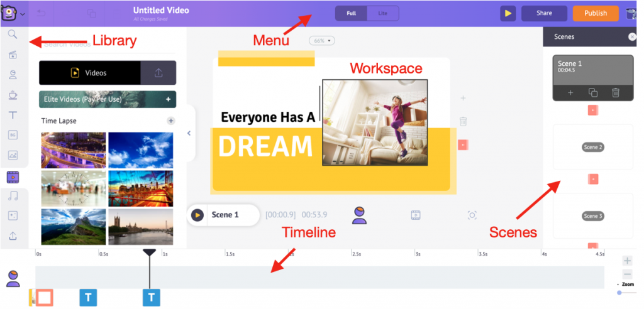Delete Scene 1 using its trash icon
Image resolution: width=644 pixels, height=309 pixels.
[x=615, y=93]
